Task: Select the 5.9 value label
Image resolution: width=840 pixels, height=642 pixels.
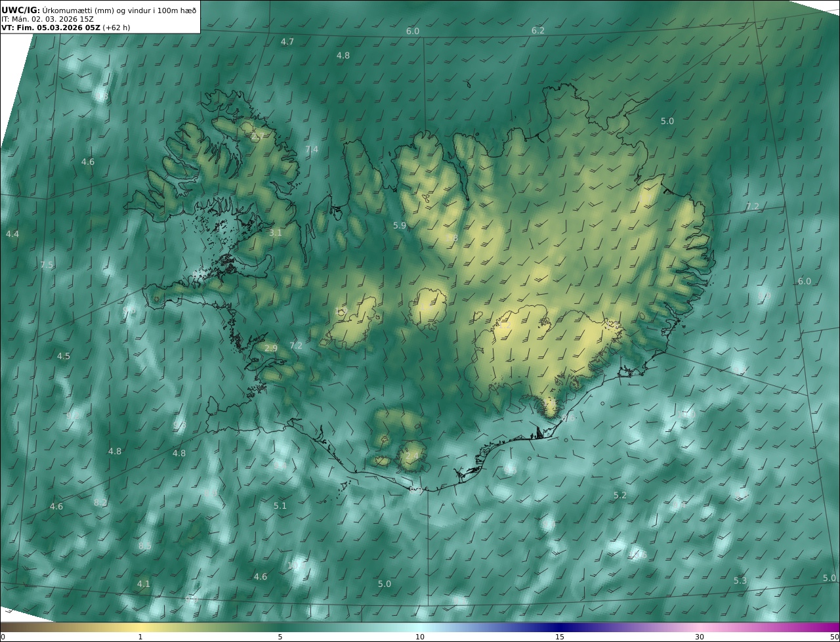Action: tap(400, 226)
